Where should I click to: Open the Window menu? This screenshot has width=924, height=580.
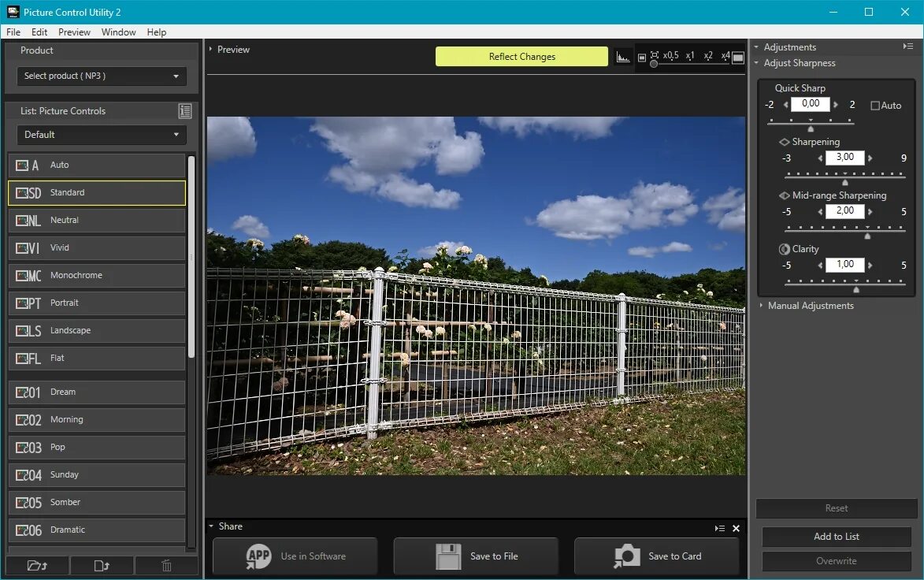pyautogui.click(x=118, y=32)
